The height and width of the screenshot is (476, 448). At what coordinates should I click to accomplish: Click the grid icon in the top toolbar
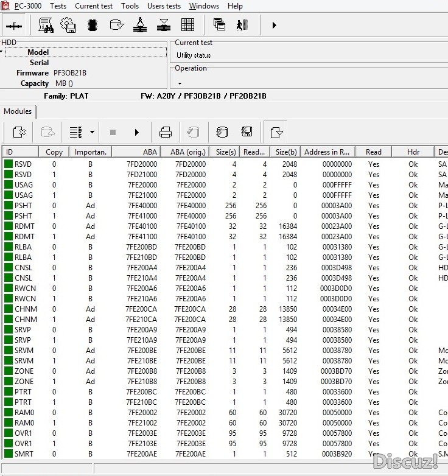[x=187, y=25]
